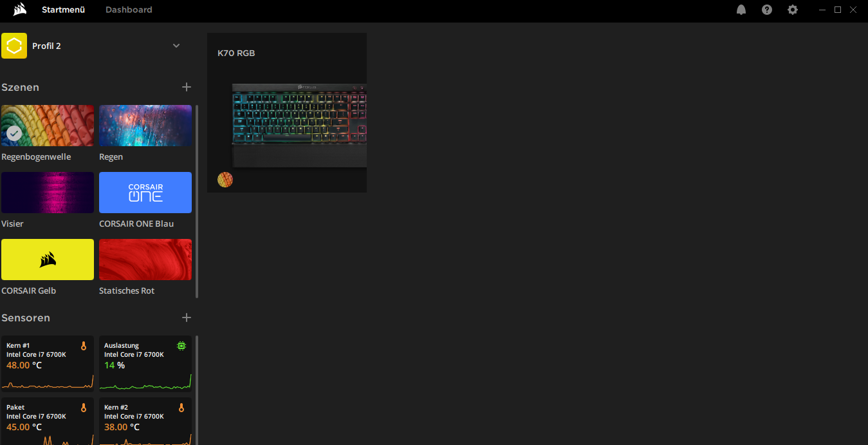Apply the CORSAIR ONE Blau scene
This screenshot has width=868, height=445.
tap(145, 193)
